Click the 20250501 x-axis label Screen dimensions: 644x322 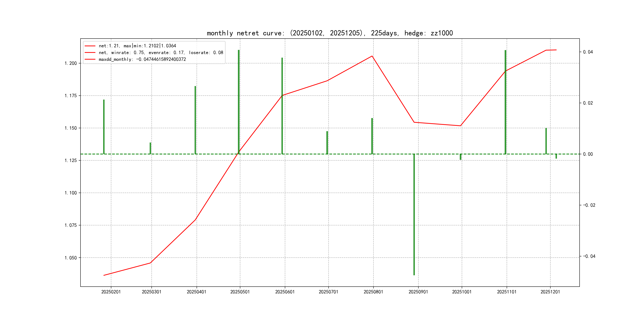pyautogui.click(x=240, y=292)
